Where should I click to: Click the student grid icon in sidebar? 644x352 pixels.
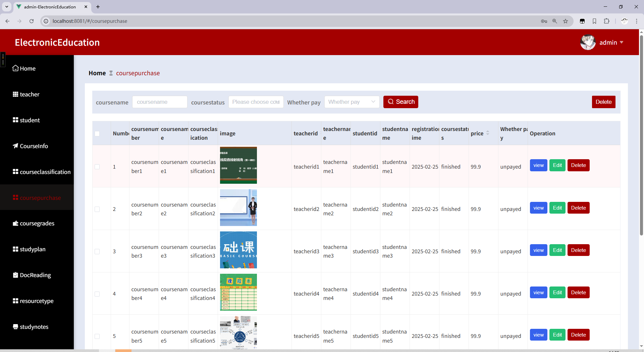15,120
